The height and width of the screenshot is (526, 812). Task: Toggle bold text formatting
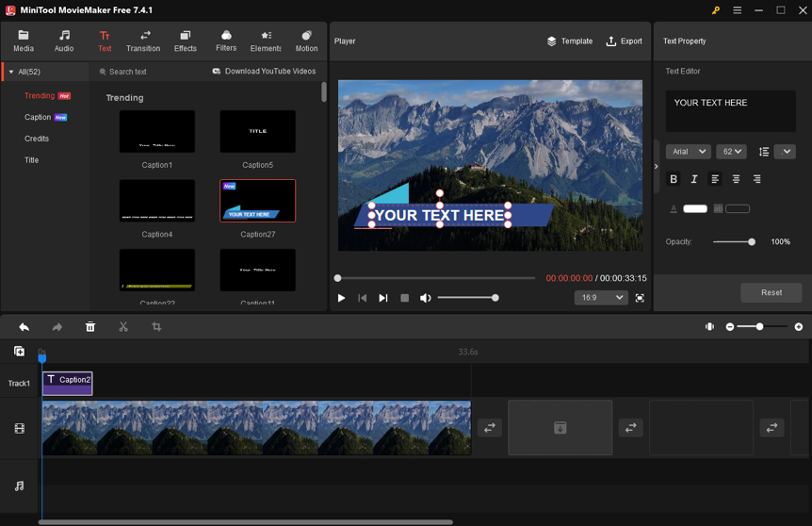click(x=674, y=179)
